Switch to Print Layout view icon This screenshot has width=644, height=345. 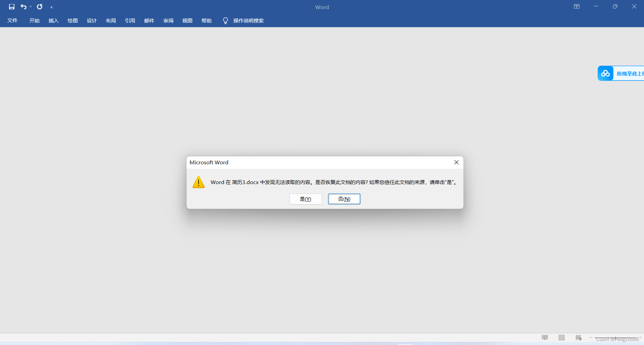[x=562, y=338]
